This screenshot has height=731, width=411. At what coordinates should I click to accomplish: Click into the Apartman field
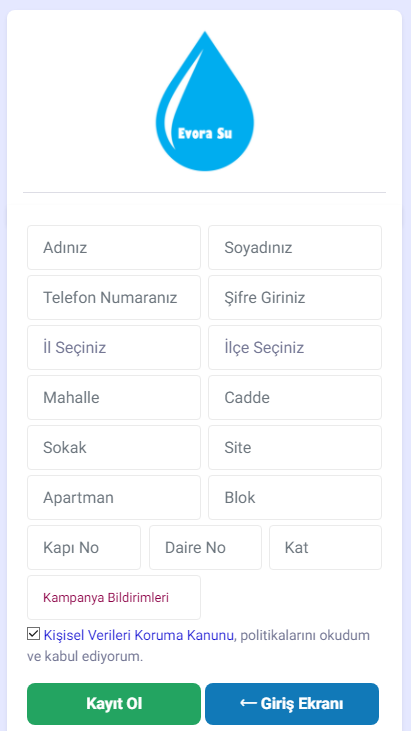pyautogui.click(x=114, y=497)
